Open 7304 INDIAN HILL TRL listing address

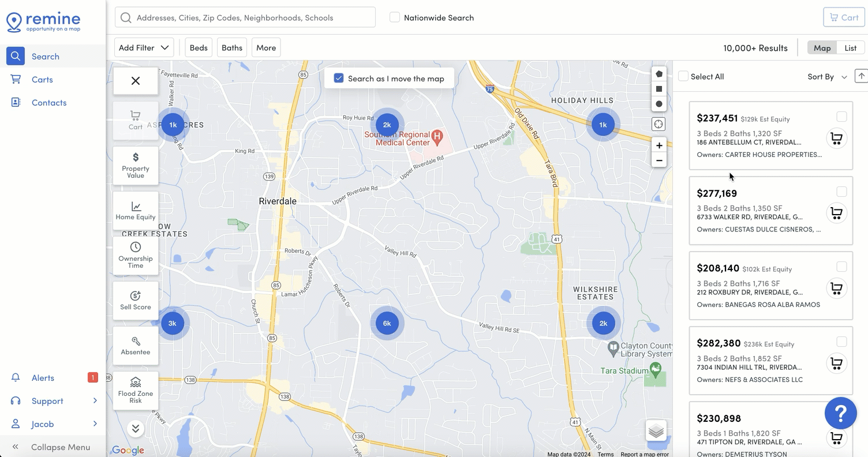click(x=749, y=367)
